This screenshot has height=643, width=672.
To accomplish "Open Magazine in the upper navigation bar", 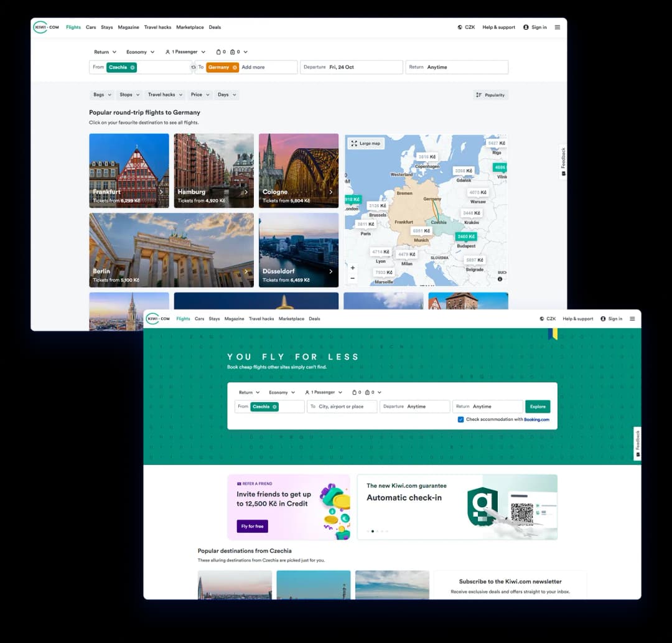I will pyautogui.click(x=128, y=27).
